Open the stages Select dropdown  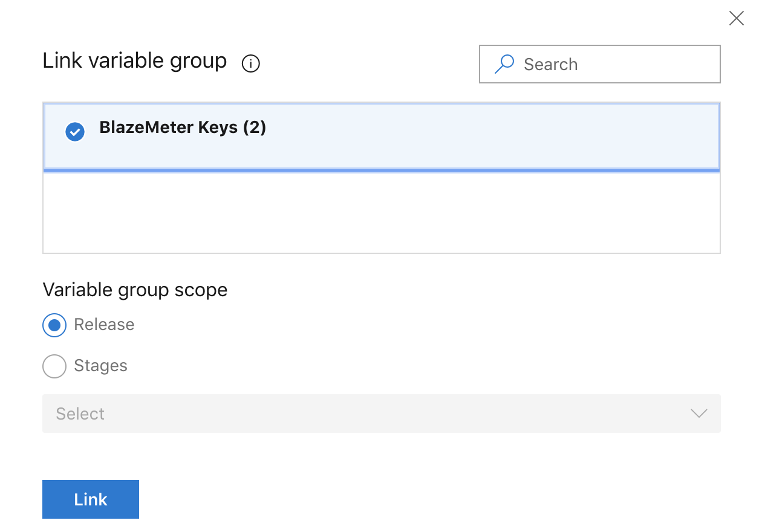pos(381,414)
